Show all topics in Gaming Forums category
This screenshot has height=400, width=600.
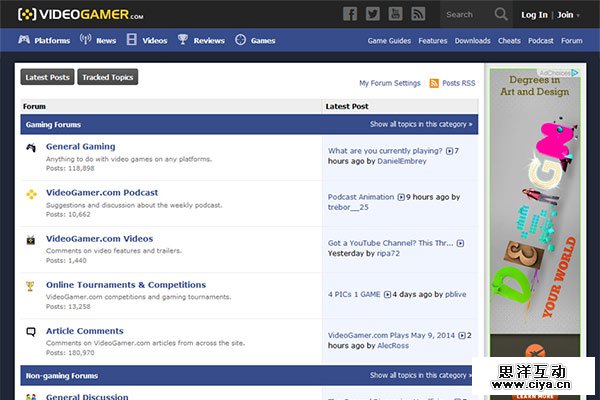click(421, 124)
